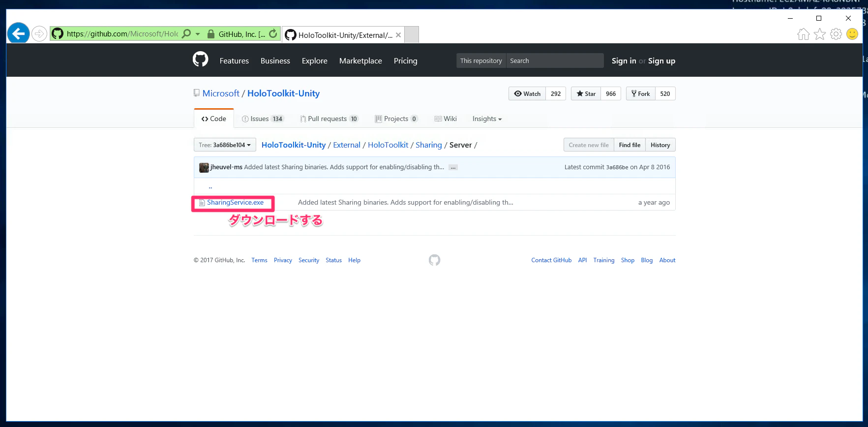Focus the repository Search input field
The image size is (868, 427).
tap(555, 61)
